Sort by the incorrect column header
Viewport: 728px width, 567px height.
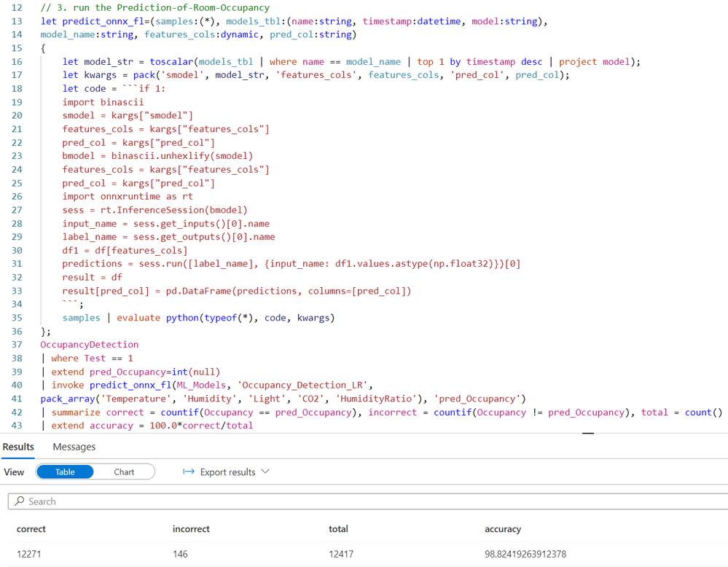tap(191, 529)
